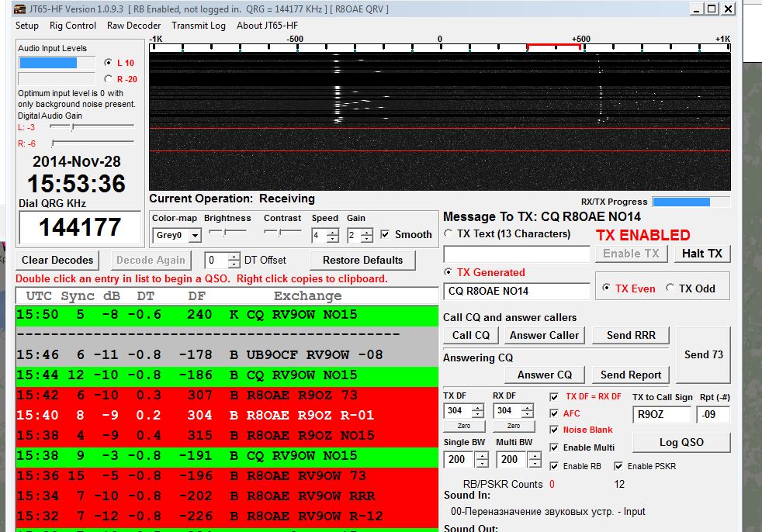
Task: Select the TX Odd radio button
Action: (x=670, y=288)
